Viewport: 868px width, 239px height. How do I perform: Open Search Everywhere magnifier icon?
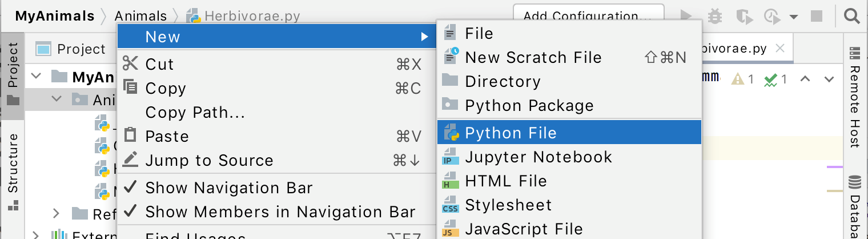851,16
